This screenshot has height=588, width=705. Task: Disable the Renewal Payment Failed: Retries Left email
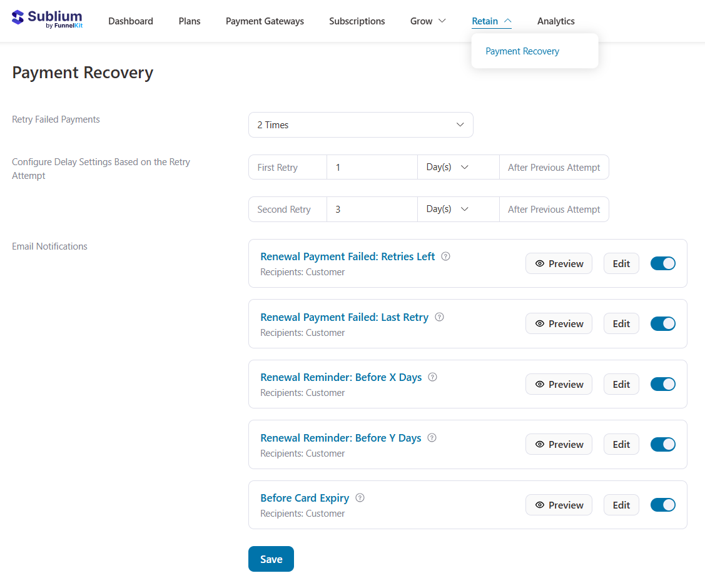[x=662, y=263]
